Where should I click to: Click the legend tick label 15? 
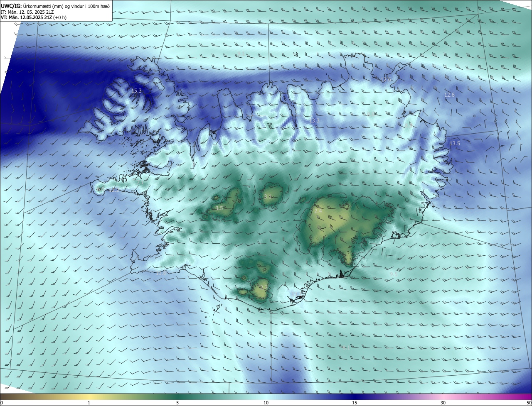[355, 403]
